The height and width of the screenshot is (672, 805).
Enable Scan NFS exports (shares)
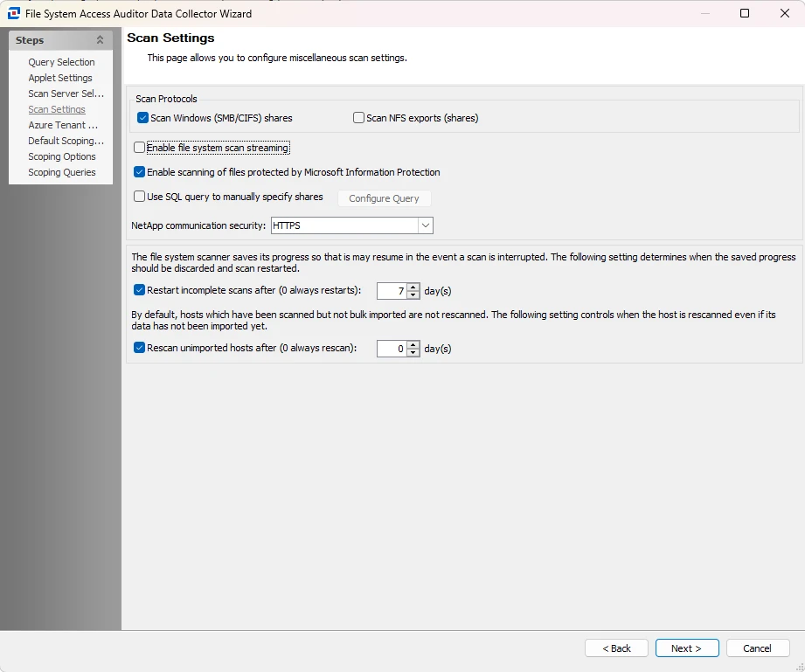(x=358, y=118)
